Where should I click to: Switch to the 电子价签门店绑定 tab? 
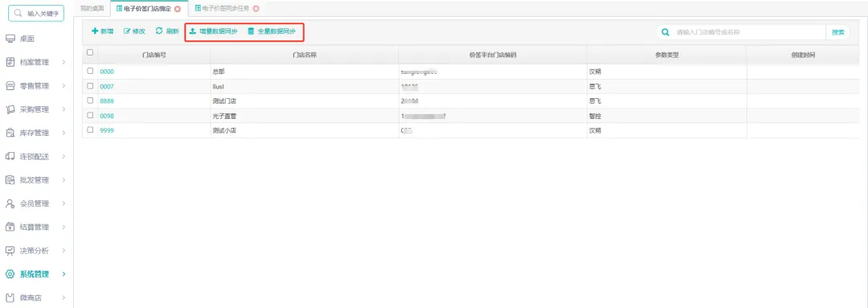[x=149, y=9]
